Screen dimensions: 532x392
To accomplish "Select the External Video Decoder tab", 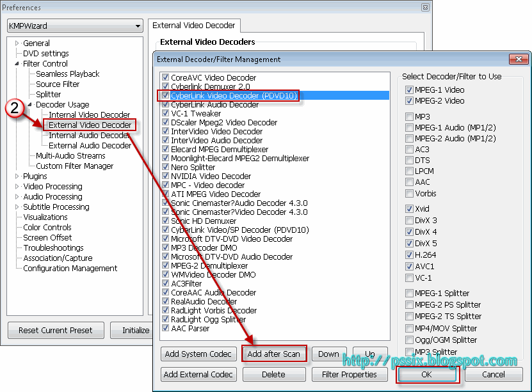I will click(194, 26).
